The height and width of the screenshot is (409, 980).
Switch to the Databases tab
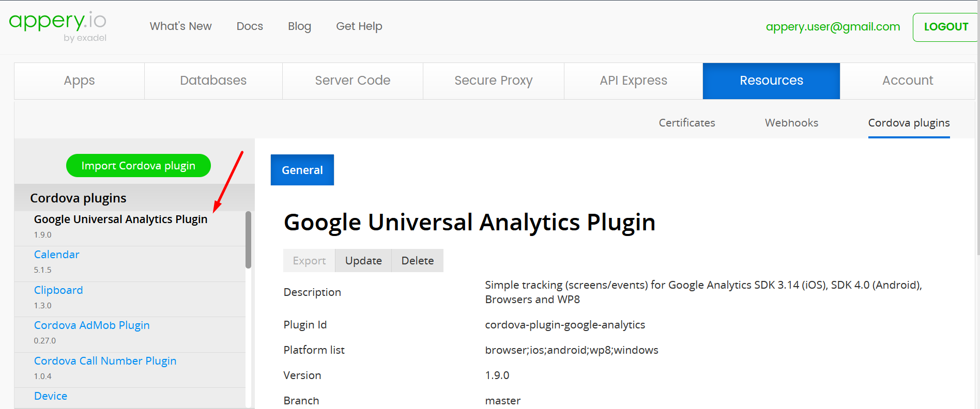click(213, 81)
